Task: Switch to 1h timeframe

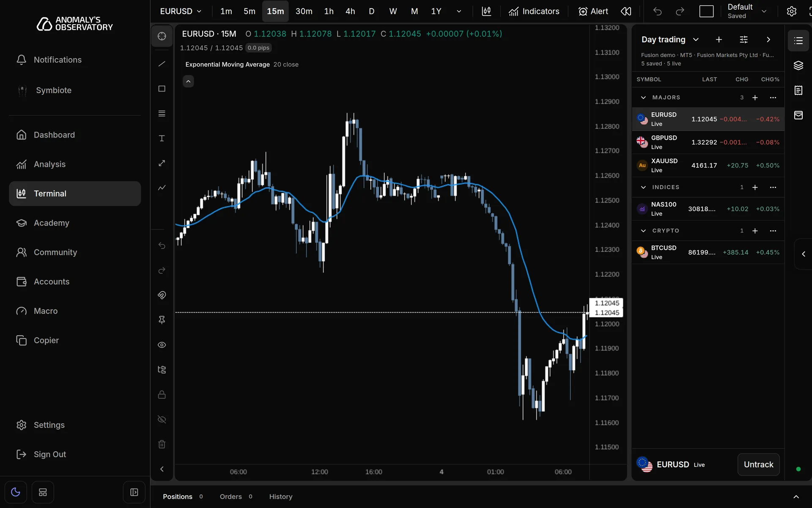Action: click(x=329, y=11)
